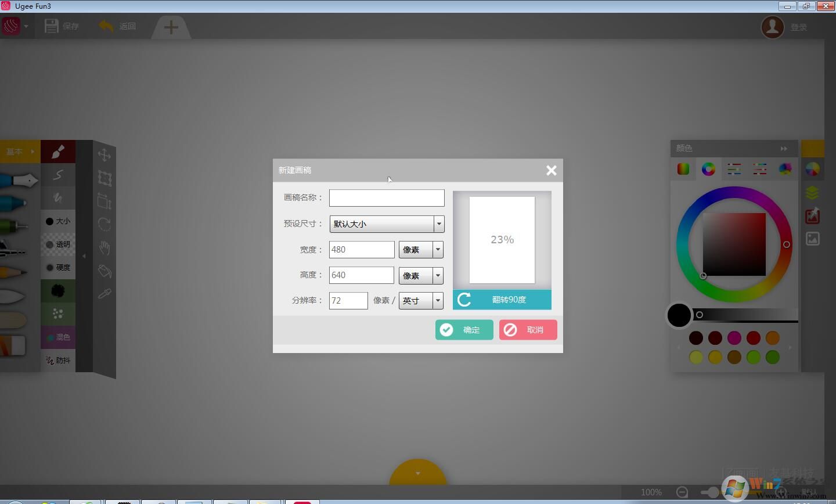Pick the green technical pen brush
The width and height of the screenshot is (836, 504).
(x=14, y=226)
